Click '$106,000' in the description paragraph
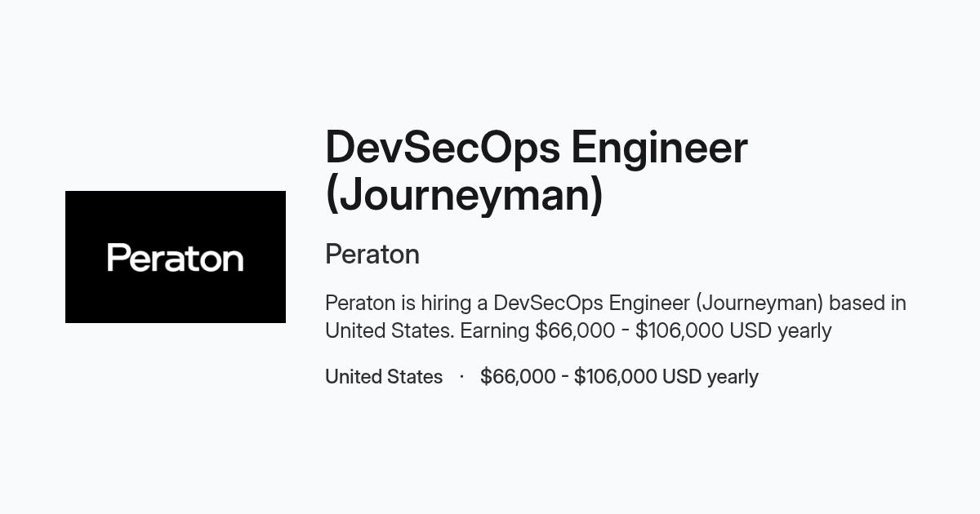980x514 pixels. tap(679, 331)
